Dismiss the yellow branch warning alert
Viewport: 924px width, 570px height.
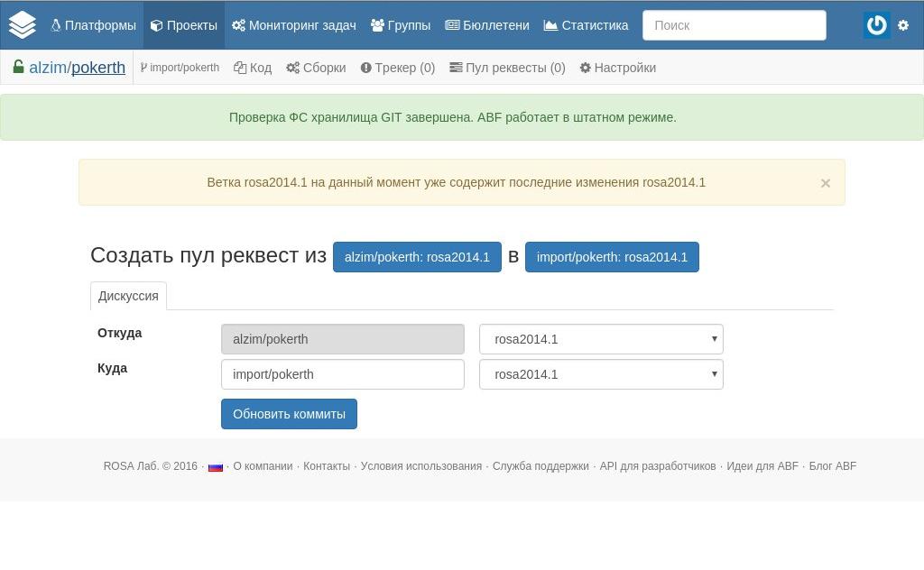coord(825,183)
